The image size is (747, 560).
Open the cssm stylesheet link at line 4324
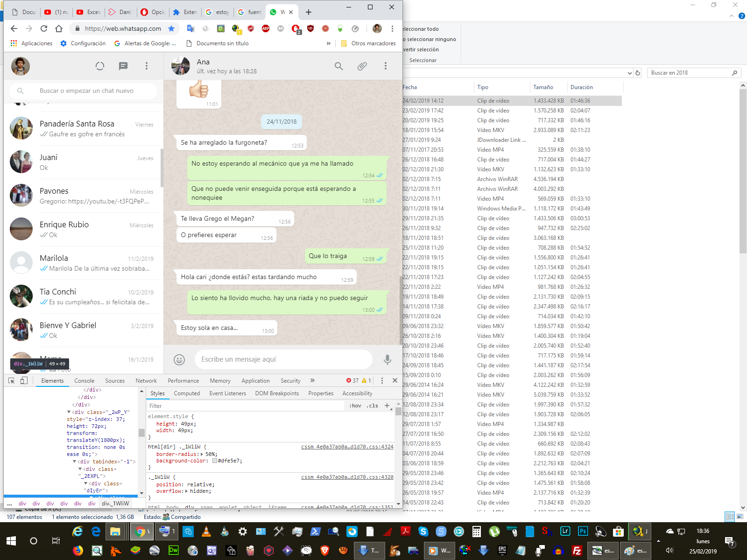pyautogui.click(x=347, y=447)
